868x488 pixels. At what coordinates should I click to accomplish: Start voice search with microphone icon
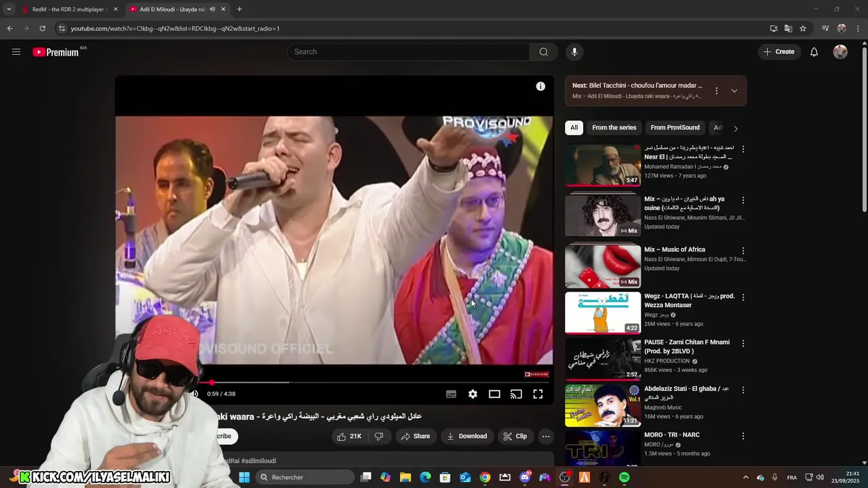(x=574, y=52)
